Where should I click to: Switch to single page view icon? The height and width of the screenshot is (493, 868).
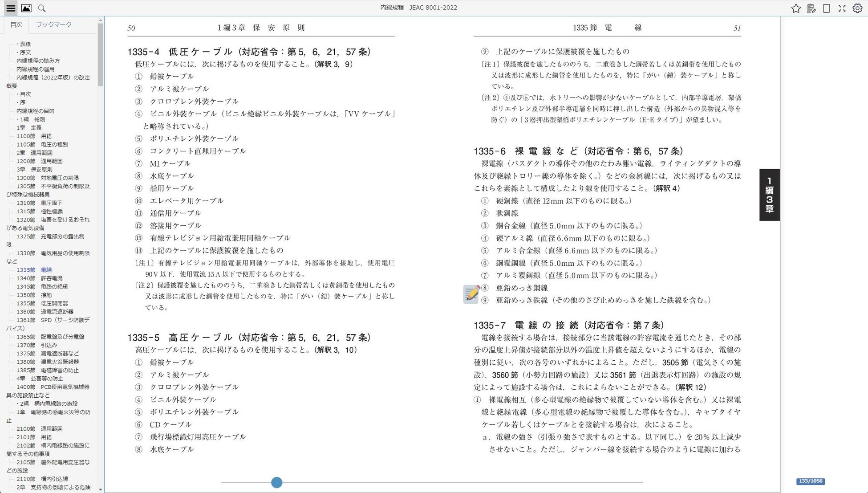827,8
